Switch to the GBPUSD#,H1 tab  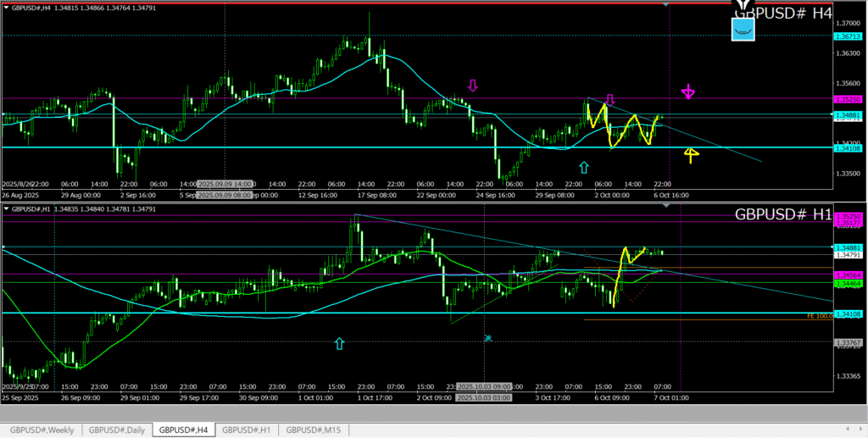[x=246, y=430]
